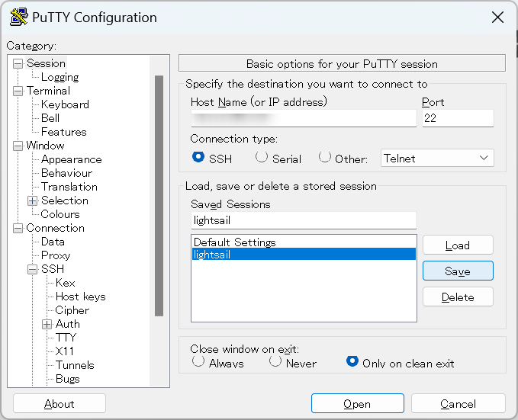Click the Delete session button

(x=458, y=297)
